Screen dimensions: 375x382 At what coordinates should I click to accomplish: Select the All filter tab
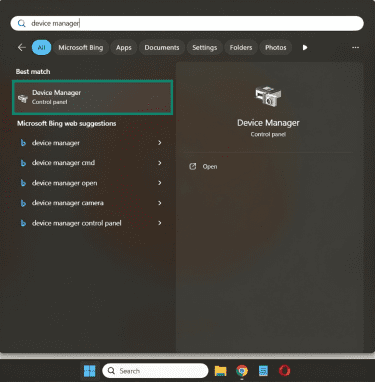(41, 47)
